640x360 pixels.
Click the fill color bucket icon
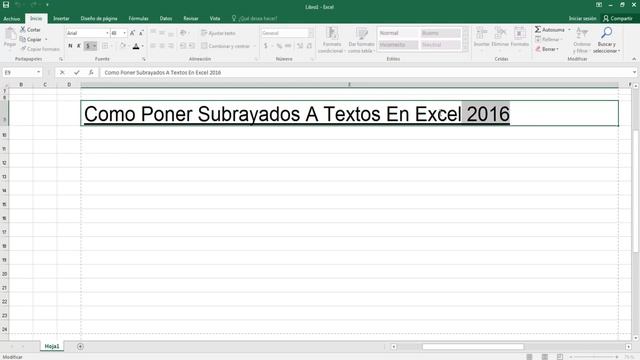point(122,46)
